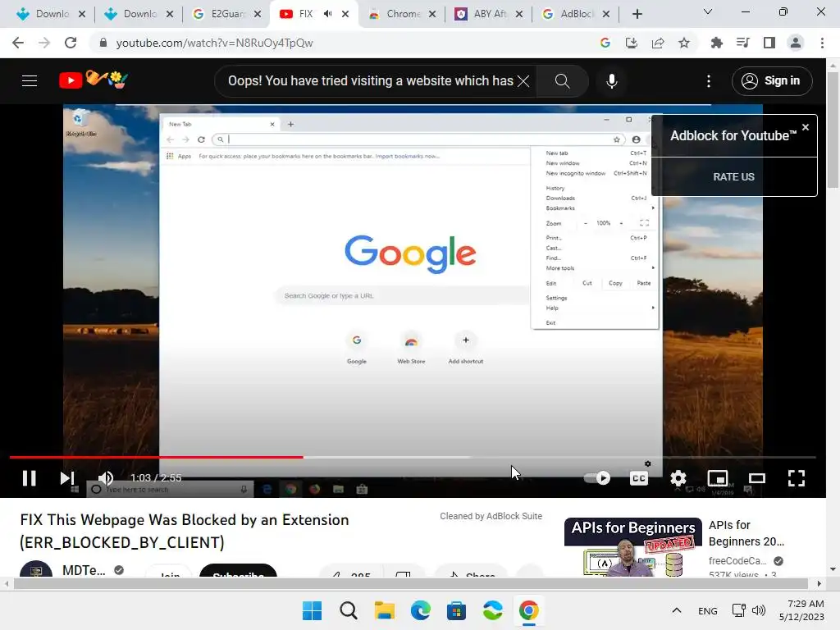Skip to the next video

point(67,478)
